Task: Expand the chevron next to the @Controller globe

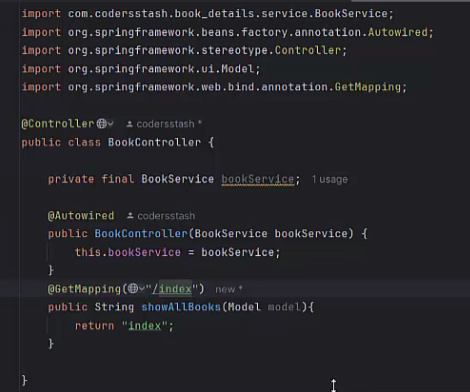Action: [x=111, y=124]
